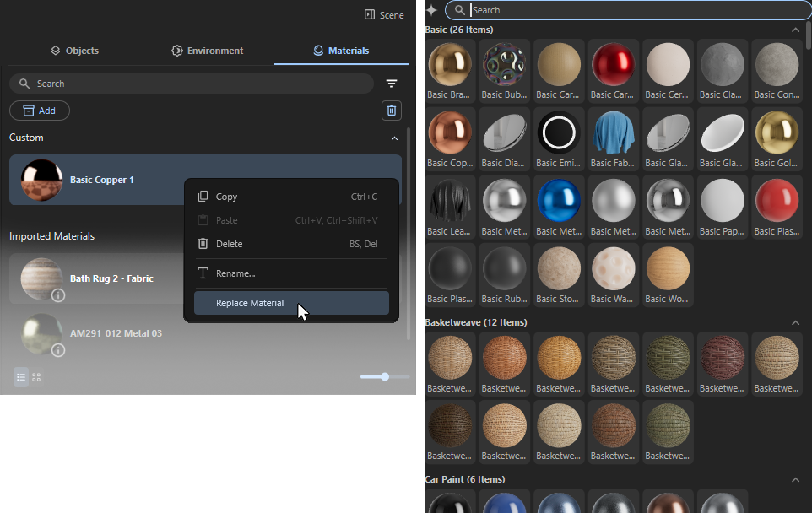The height and width of the screenshot is (513, 812).
Task: Adjust the thumbnail size slider
Action: click(384, 377)
